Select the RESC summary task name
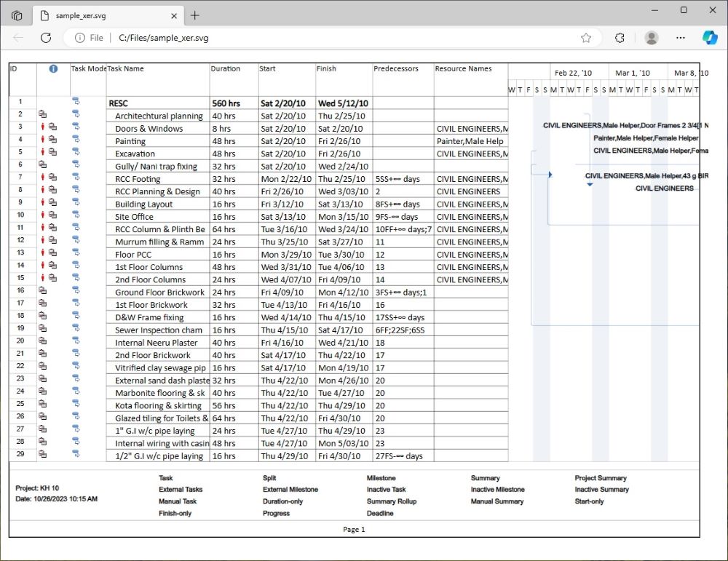This screenshot has width=728, height=561. pos(118,103)
